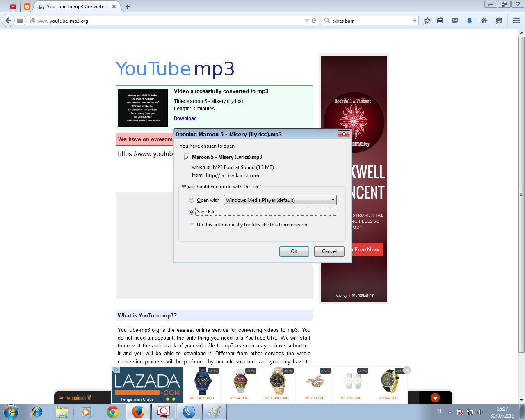Viewport: 525px width, 420px height.
Task: Click the adres barr search box
Action: click(x=369, y=21)
